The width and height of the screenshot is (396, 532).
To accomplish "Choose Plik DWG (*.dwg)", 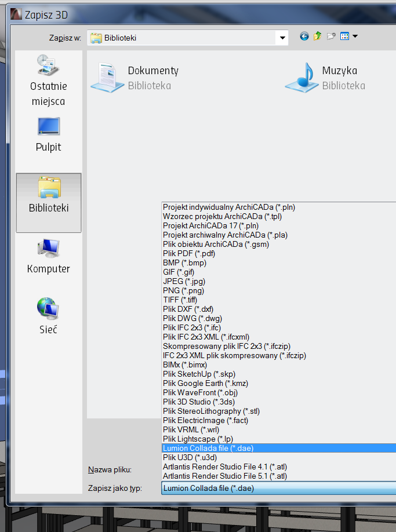I will (x=278, y=318).
